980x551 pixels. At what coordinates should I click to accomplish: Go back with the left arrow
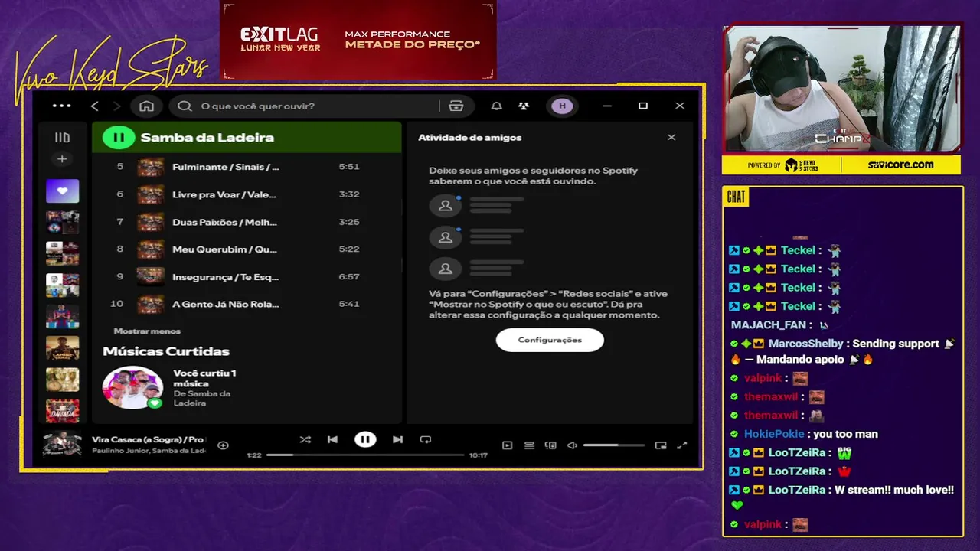click(x=95, y=106)
